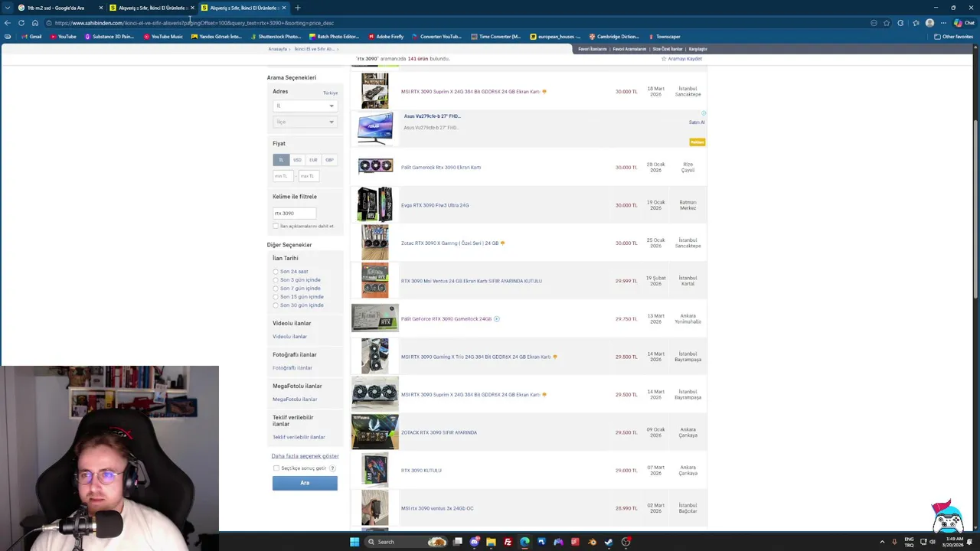This screenshot has height=551, width=980.
Task: Click info icon beside Palit GeForce GameRock listing
Action: coord(497,319)
